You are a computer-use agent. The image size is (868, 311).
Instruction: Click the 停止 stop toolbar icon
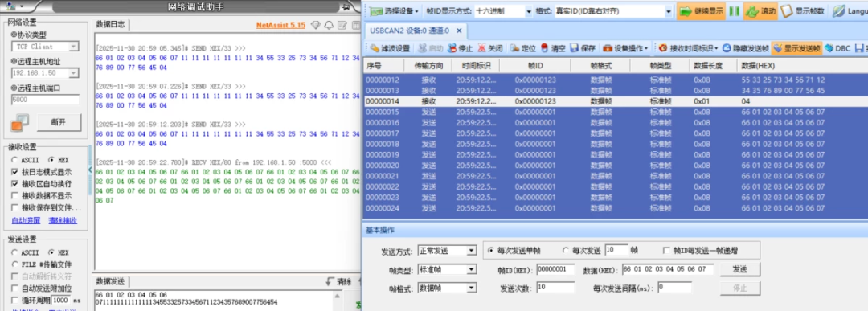452,48
